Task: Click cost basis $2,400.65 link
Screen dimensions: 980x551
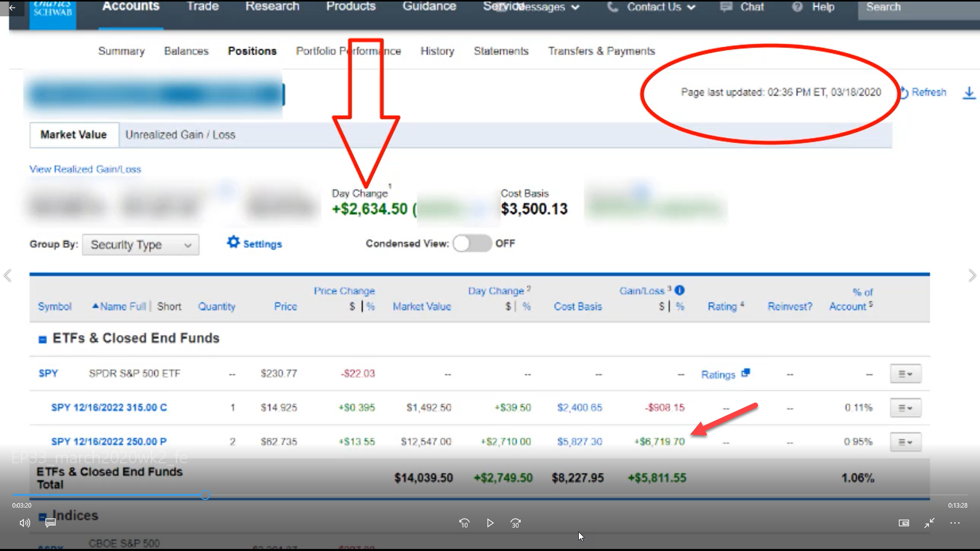Action: pyautogui.click(x=580, y=408)
